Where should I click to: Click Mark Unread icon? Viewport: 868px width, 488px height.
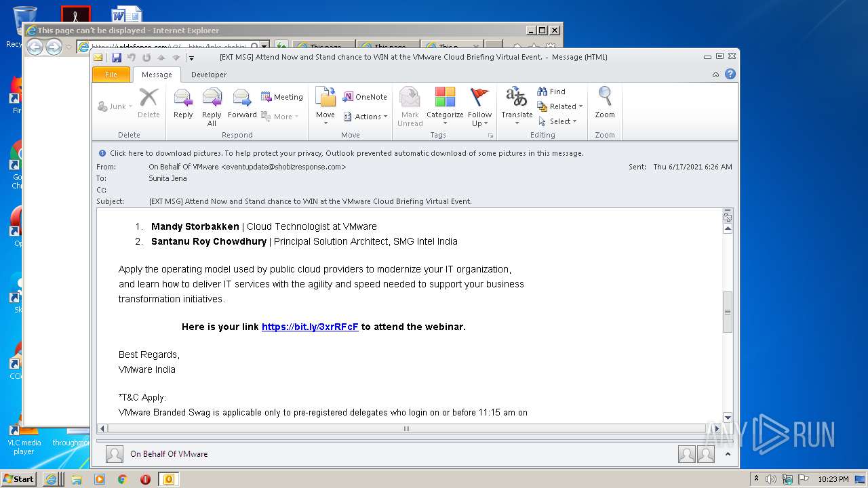tap(410, 107)
